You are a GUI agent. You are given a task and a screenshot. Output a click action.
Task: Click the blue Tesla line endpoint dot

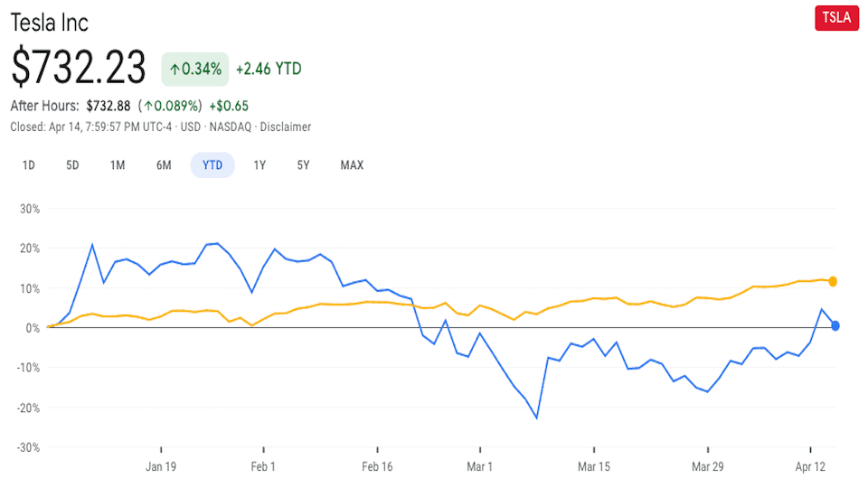[x=835, y=325]
